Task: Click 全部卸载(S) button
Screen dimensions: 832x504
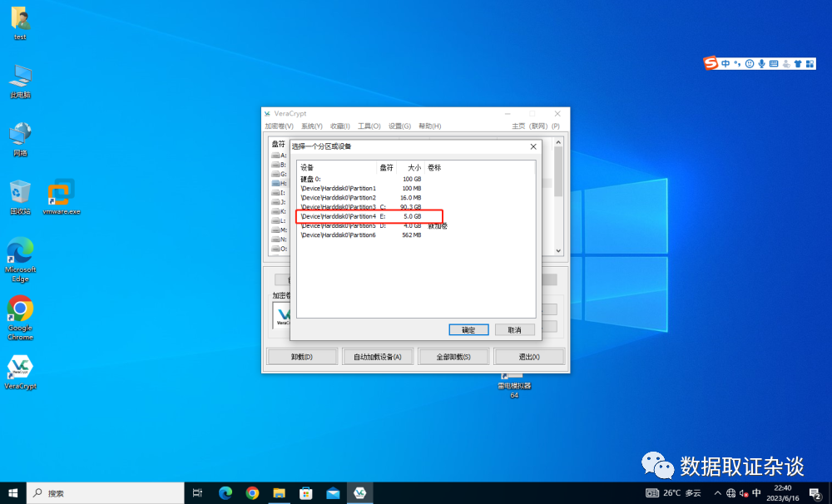Action: tap(453, 357)
